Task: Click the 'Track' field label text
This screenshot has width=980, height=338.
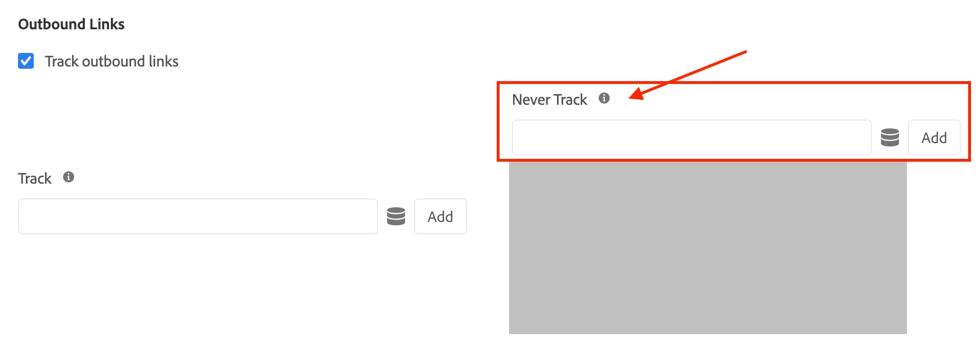Action: pos(35,179)
